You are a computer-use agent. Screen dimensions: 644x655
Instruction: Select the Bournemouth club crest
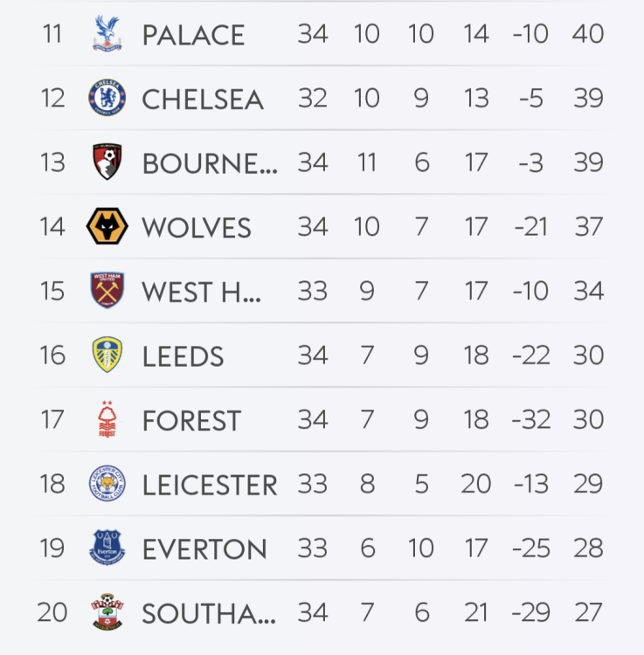tap(107, 162)
